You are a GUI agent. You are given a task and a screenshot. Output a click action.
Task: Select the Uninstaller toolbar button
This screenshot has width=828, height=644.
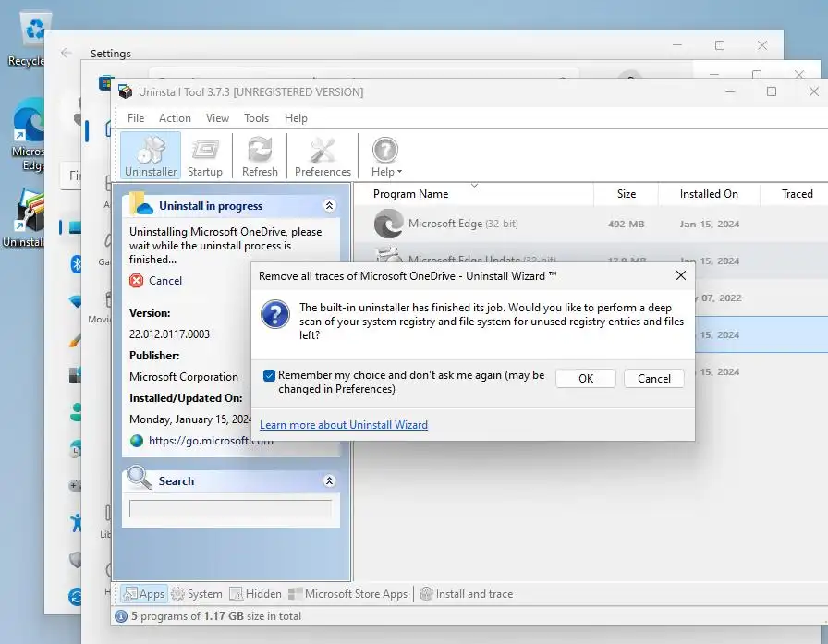pos(151,155)
